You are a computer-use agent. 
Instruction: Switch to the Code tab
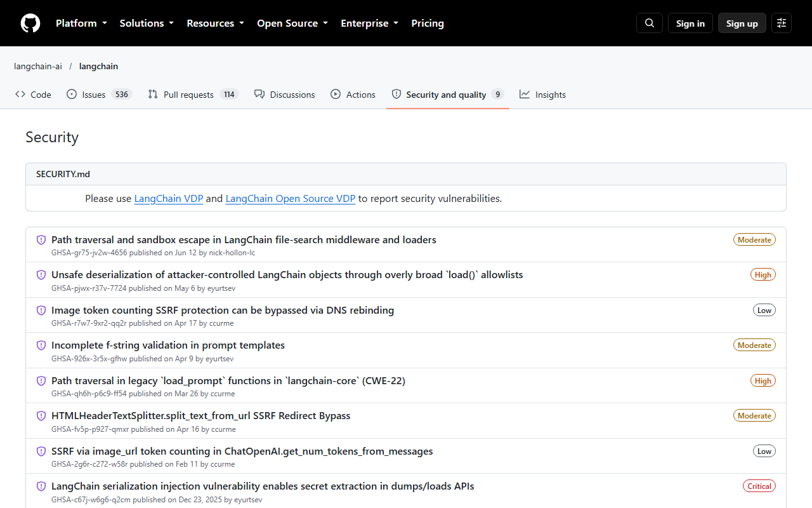click(x=33, y=95)
